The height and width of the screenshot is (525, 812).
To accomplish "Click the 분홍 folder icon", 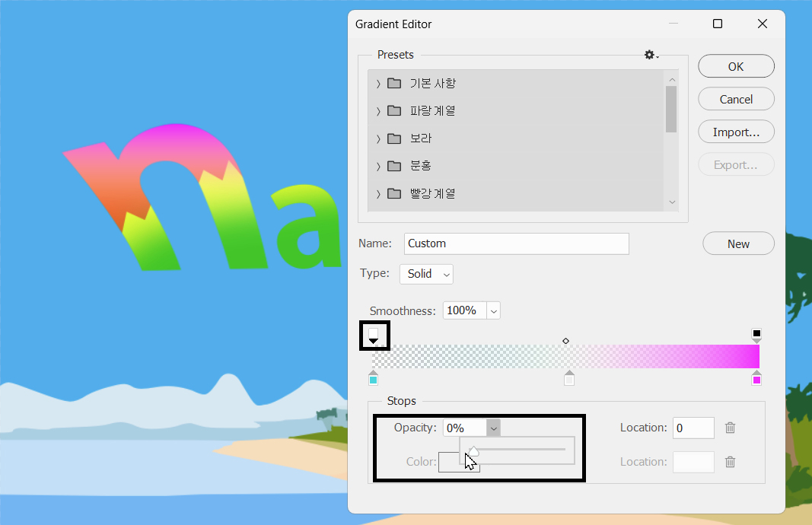I will coord(394,166).
